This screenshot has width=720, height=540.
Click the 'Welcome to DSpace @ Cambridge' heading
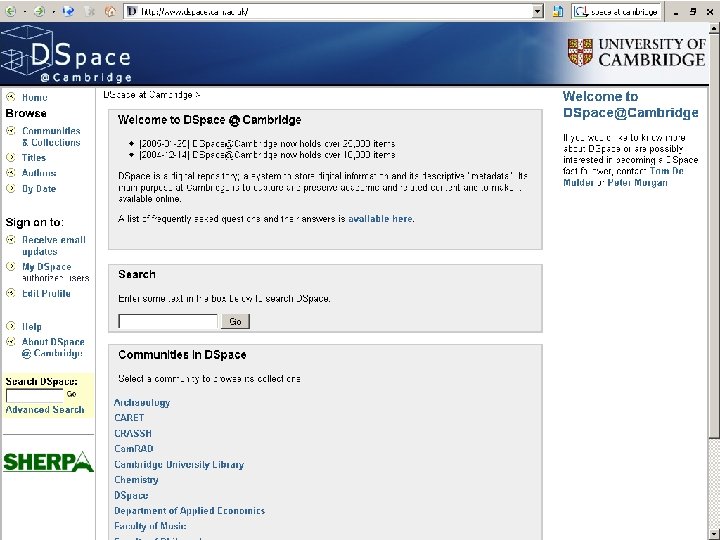click(209, 120)
